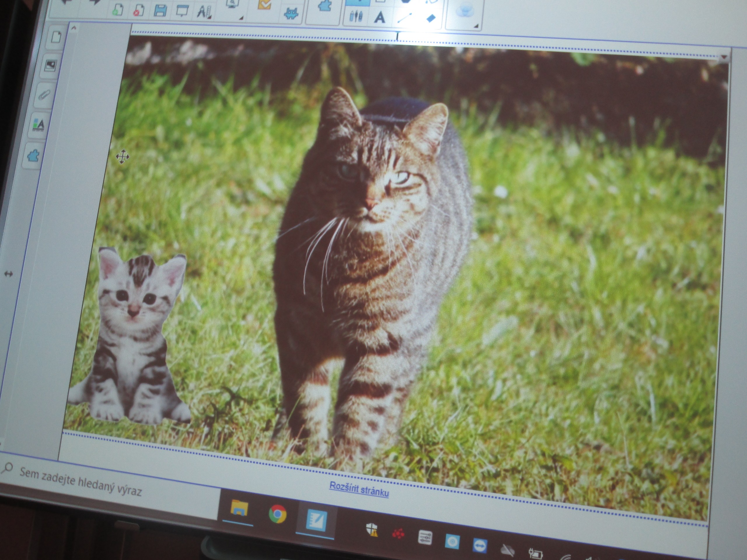Select the Pens tool
This screenshot has width=747, height=560.
point(356,17)
